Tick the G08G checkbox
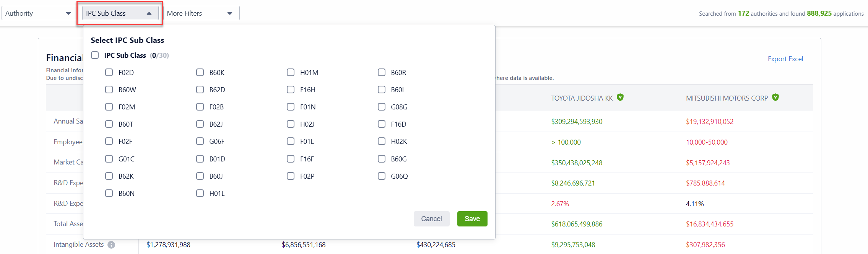This screenshot has height=254, width=868. pos(382,107)
